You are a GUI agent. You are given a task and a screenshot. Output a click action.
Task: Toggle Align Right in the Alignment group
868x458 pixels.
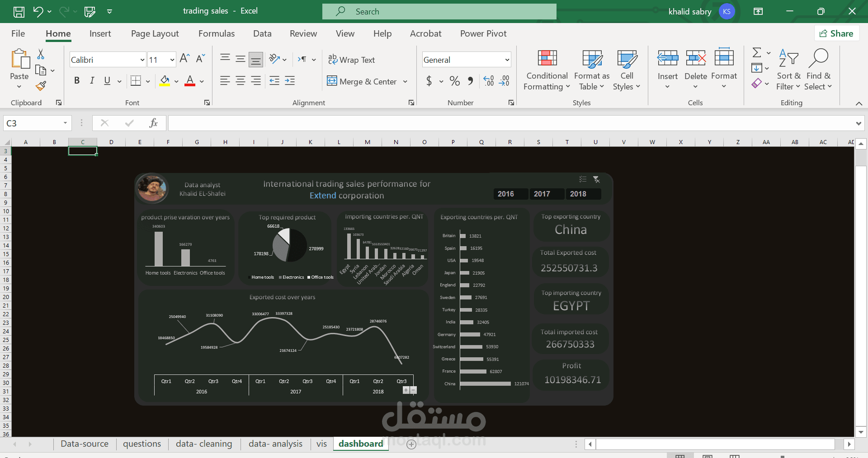[256, 81]
